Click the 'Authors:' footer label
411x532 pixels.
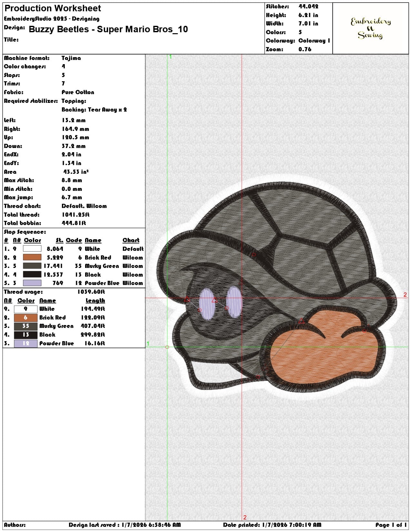point(15,525)
